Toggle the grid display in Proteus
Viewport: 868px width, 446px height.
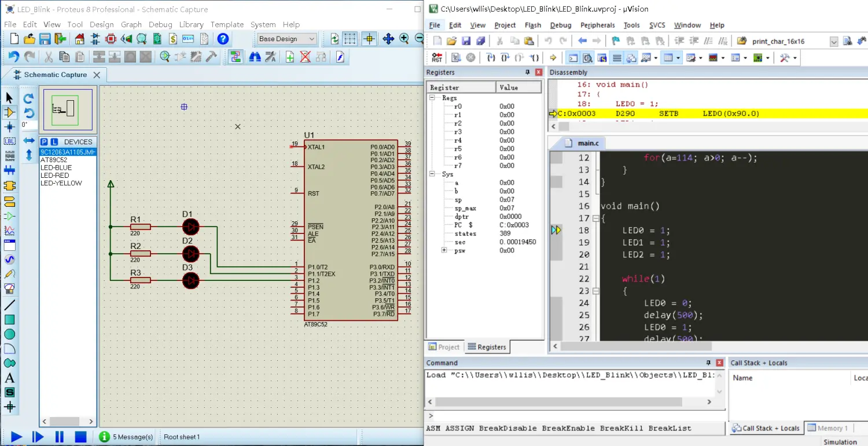350,39
